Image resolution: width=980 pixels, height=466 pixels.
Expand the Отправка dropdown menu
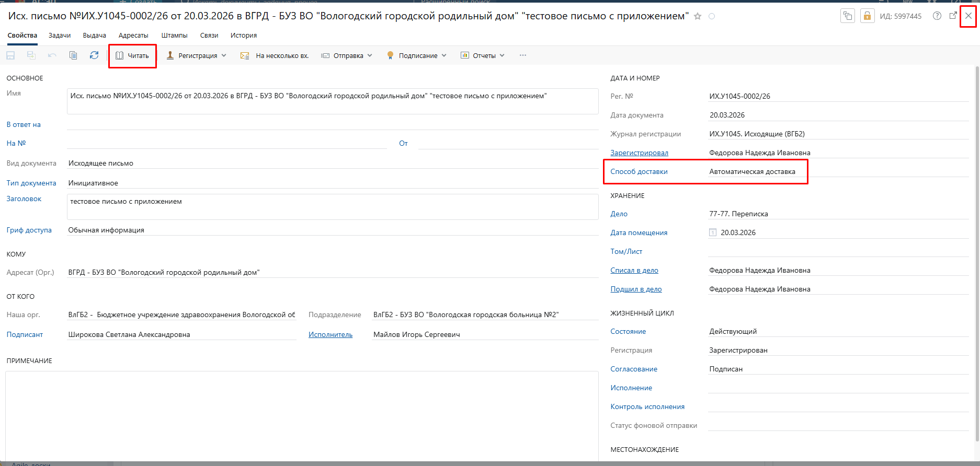pyautogui.click(x=347, y=55)
